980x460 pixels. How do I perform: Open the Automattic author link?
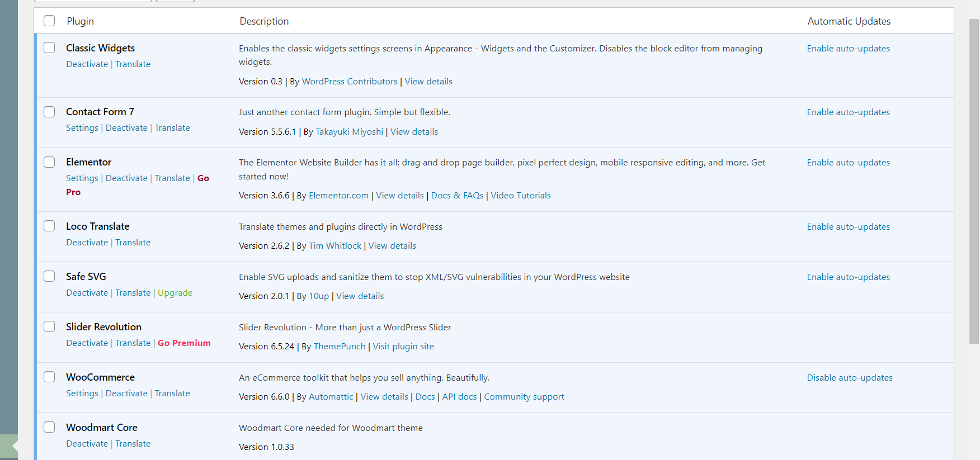331,397
